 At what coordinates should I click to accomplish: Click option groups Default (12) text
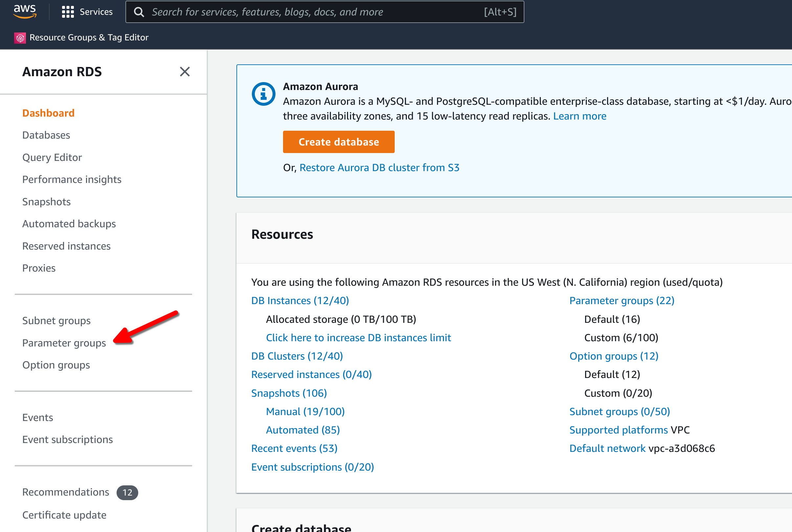[612, 375]
